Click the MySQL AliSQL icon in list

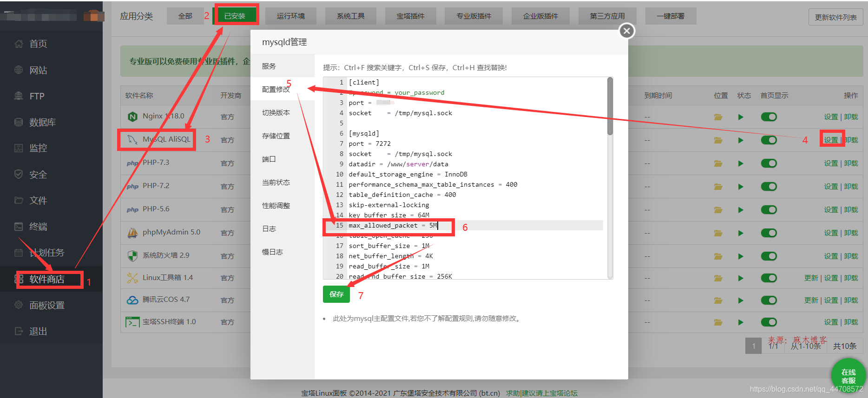[x=132, y=139]
